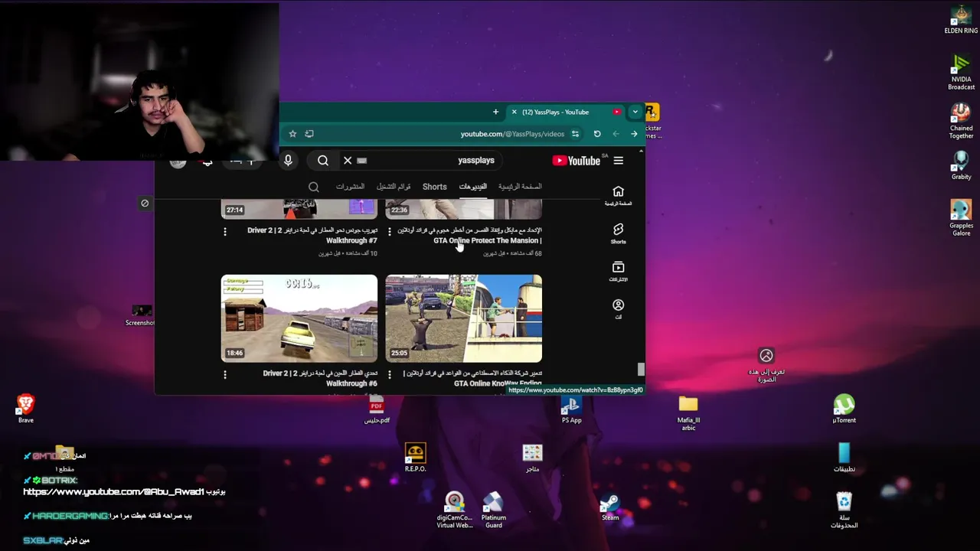
Task: Launch µTorrent from the desktop
Action: (844, 409)
